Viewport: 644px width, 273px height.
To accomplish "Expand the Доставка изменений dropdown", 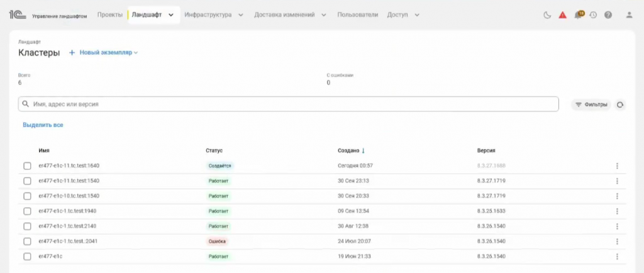I will pyautogui.click(x=290, y=14).
